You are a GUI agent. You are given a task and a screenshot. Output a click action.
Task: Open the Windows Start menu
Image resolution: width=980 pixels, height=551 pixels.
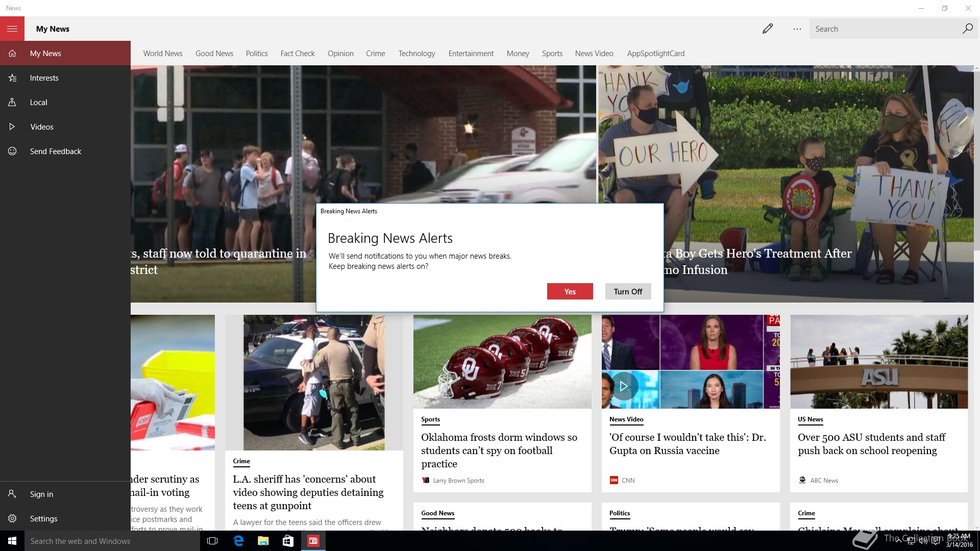point(12,541)
